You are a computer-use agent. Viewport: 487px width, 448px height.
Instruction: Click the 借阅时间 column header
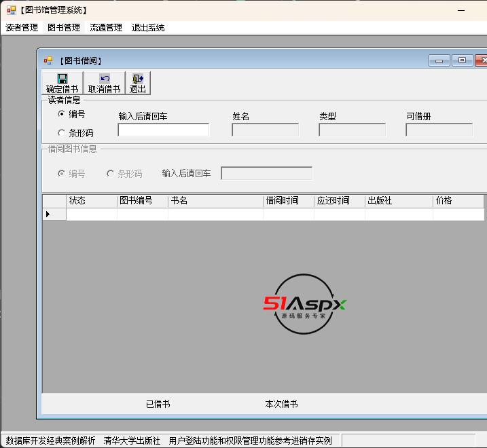(288, 201)
